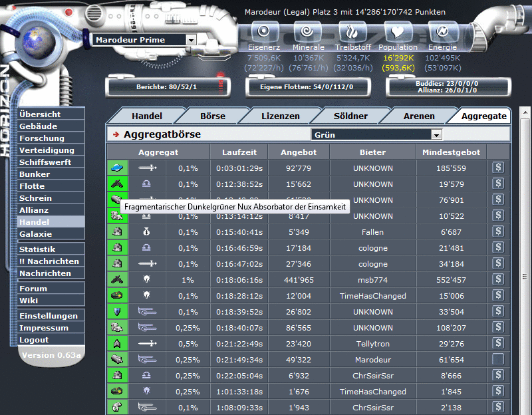This screenshot has height=415, width=532.
Task: Select the blue aggregate icon in the first row
Action: point(117,168)
